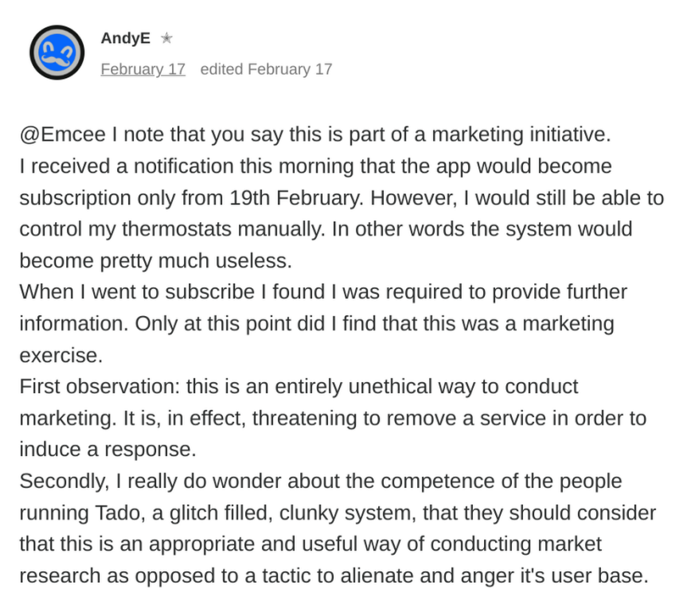The image size is (679, 616).
Task: Click the line starting 'Secondly, I really do wonder'
Action: pos(321,481)
